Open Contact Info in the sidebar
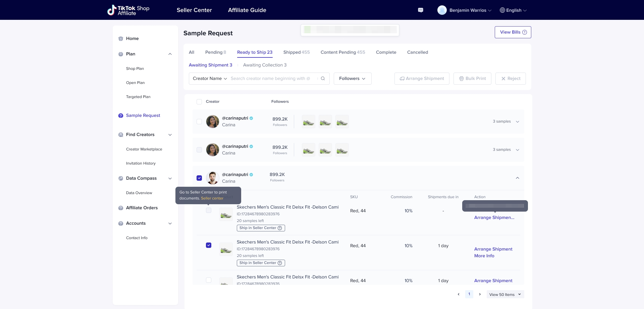644x309 pixels. coord(137,238)
